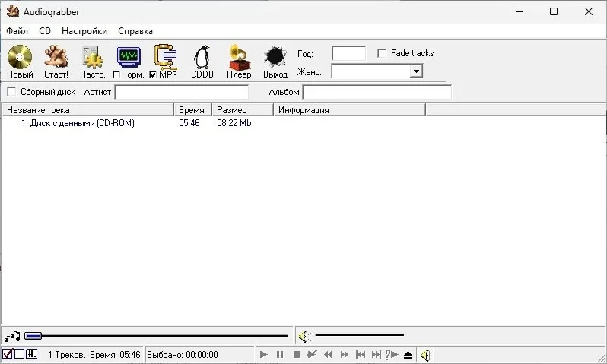Click into the Год input field
Screen dimensions: 607x364
point(349,53)
